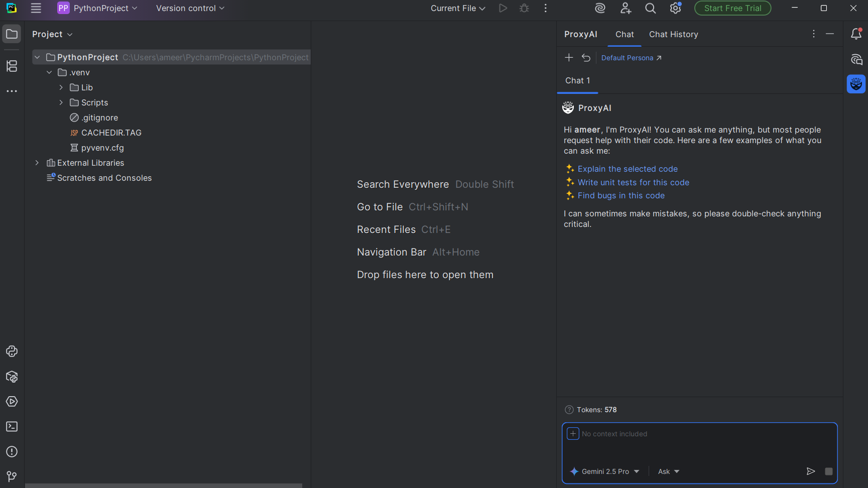The width and height of the screenshot is (868, 488).
Task: Open Notifications bell icon
Action: [x=856, y=34]
